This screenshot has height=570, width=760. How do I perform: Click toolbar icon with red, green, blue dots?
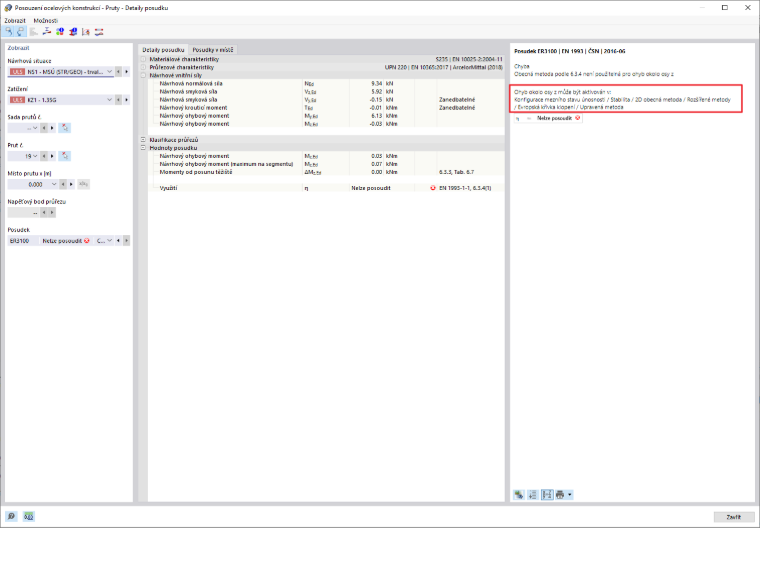click(x=60, y=32)
